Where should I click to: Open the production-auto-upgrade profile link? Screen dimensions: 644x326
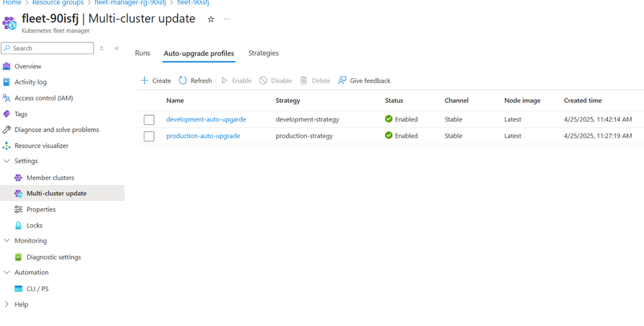203,136
